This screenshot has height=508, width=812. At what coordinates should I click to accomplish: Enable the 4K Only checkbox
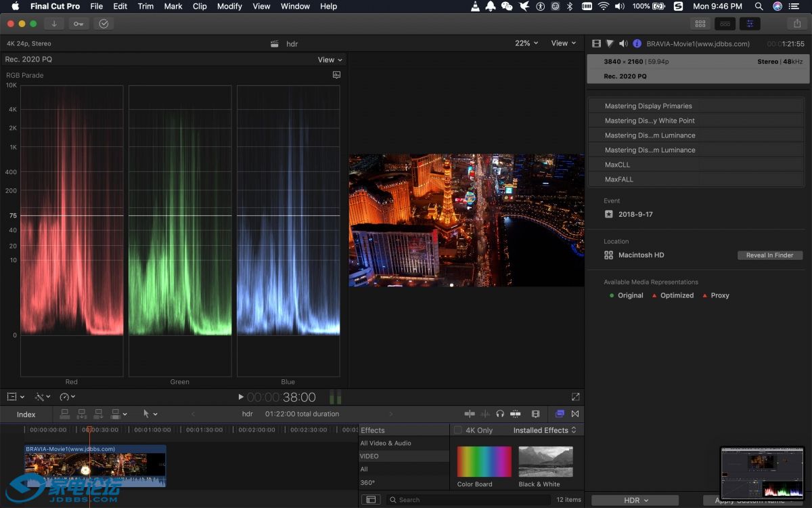[x=458, y=430]
